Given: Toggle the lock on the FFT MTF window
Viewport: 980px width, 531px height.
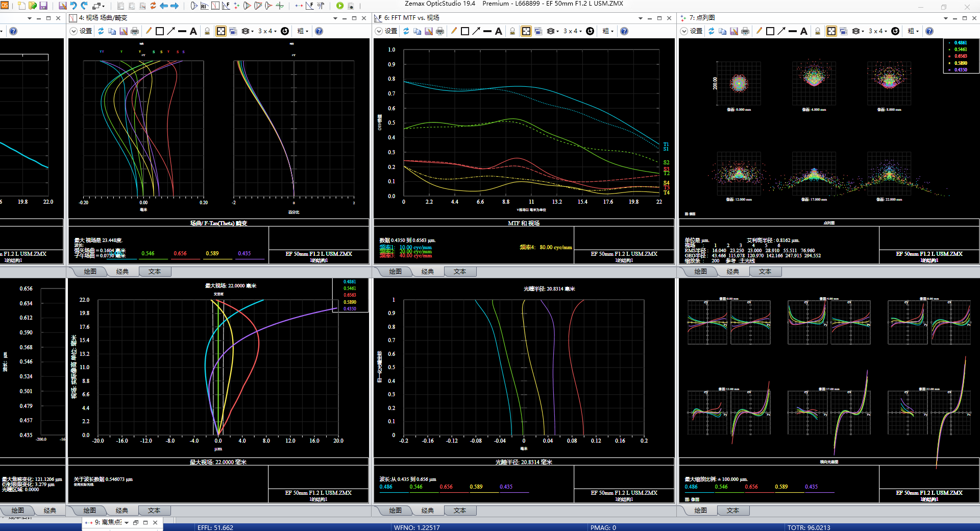Looking at the screenshot, I should (512, 31).
